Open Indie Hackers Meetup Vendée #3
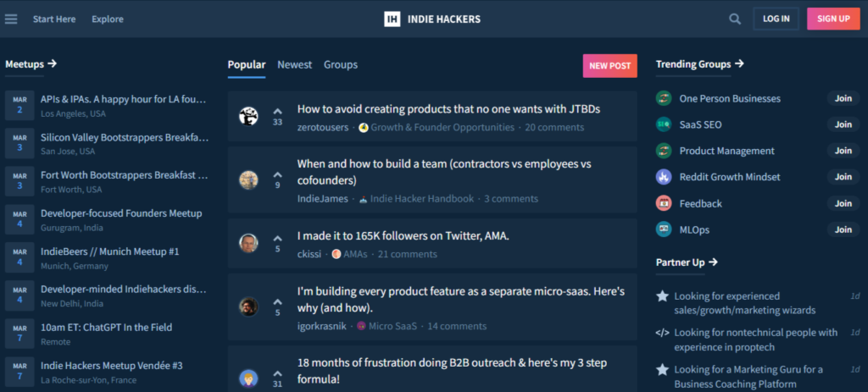 (x=112, y=366)
